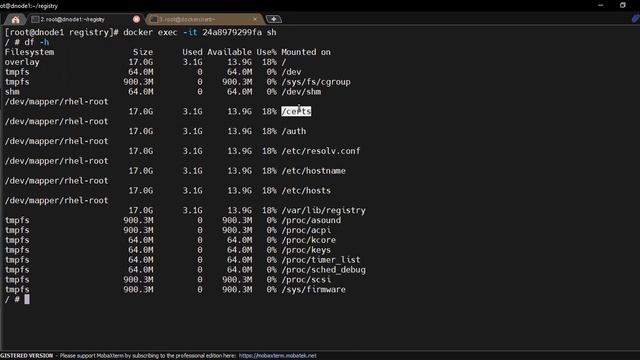Screen dimensions: 640x360
Task: Restore down the MobaXterm window
Action: (x=623, y=5)
